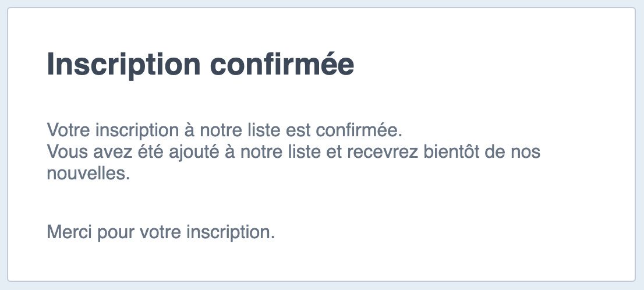This screenshot has height=290, width=644.
Task: Click the word "Vous" in the second sentence
Action: [68, 151]
